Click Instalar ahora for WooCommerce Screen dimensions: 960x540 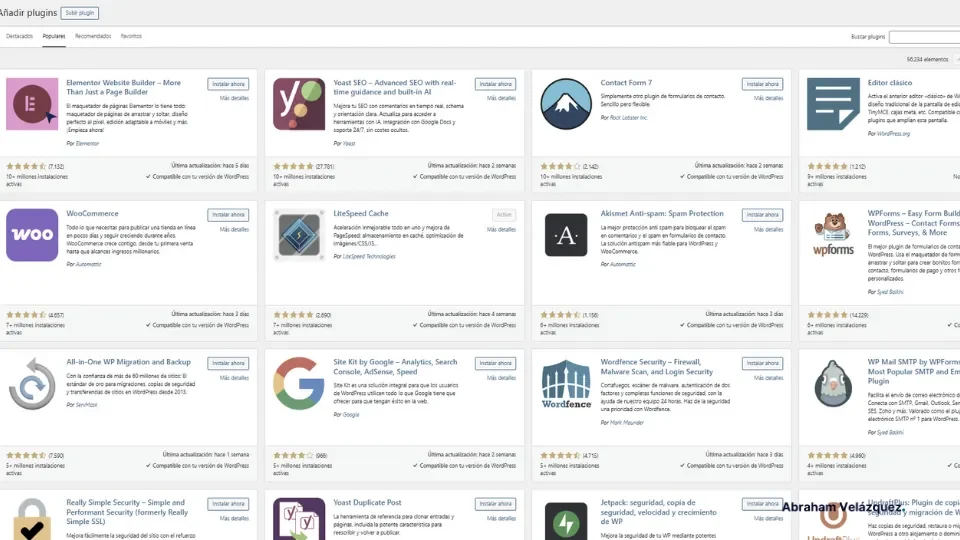tap(228, 215)
